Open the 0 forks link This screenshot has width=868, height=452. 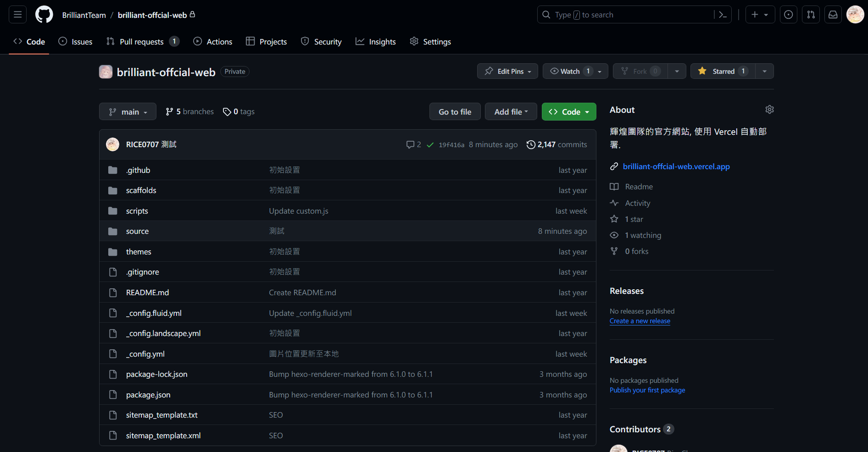click(x=629, y=251)
